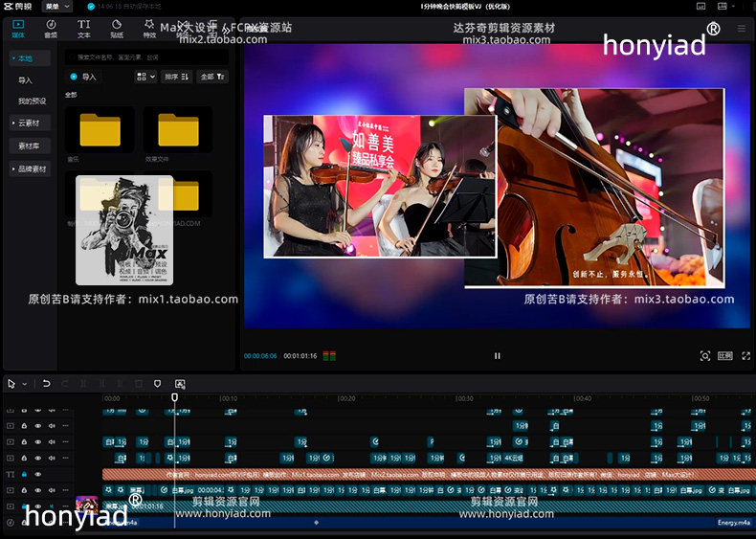
Task: Open the keyboard shortcuts icon in title bar
Action: [701, 7]
